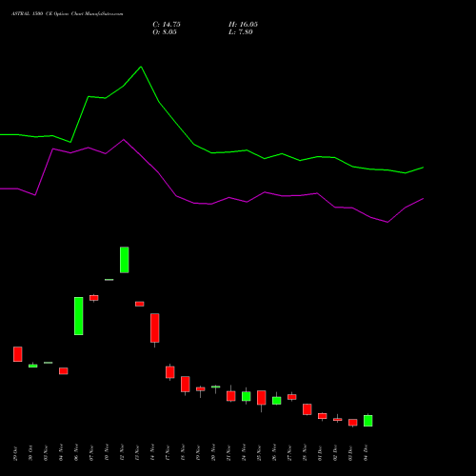Select the green candle above 24 Nov
Screen dimensions: 476x476
point(247,396)
